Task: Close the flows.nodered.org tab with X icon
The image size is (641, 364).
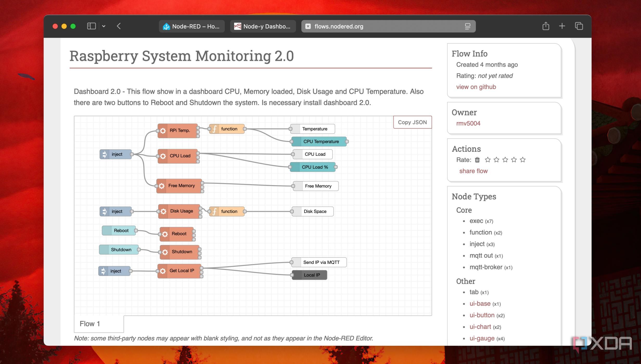Action: [308, 26]
